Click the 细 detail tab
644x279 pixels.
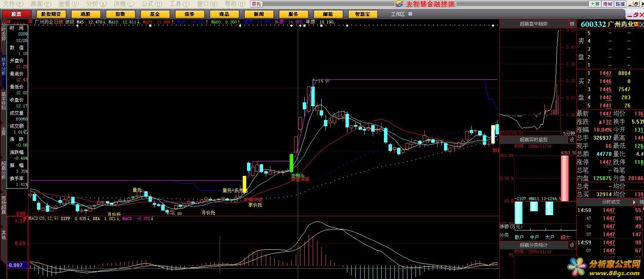coord(641,202)
